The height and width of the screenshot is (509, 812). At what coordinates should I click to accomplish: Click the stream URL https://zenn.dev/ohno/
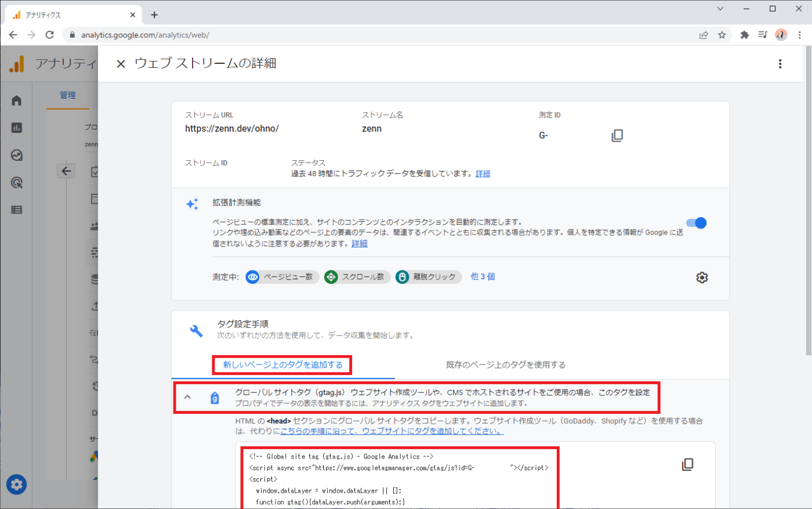coord(232,129)
